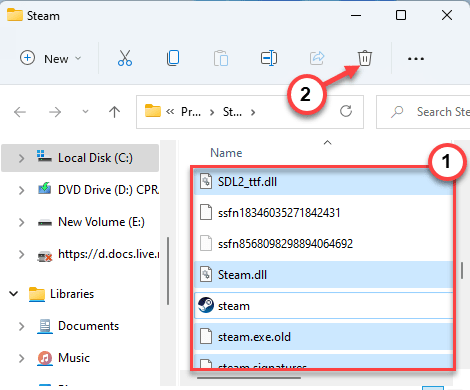This screenshot has height=390, width=470.
Task: Open recent locations dropdown chevron
Action: tap(85, 112)
